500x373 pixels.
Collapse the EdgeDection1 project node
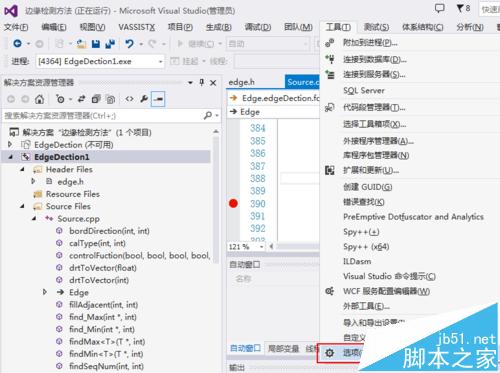point(11,157)
